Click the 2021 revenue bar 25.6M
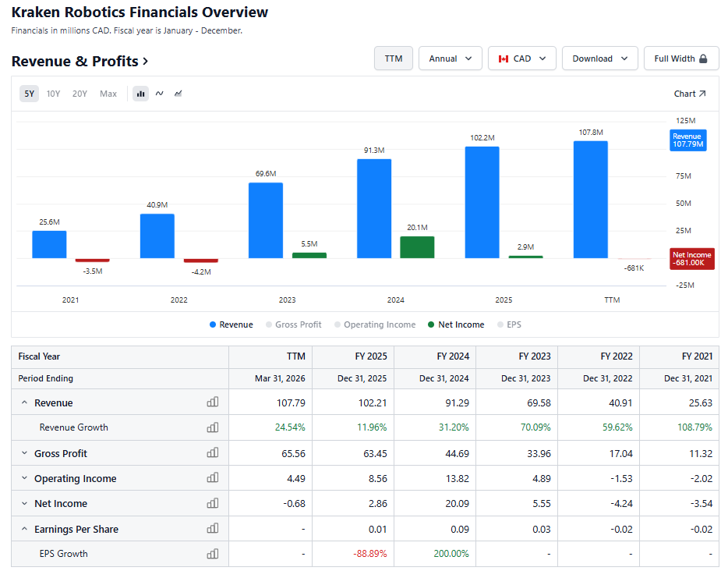The width and height of the screenshot is (728, 578). (x=49, y=244)
